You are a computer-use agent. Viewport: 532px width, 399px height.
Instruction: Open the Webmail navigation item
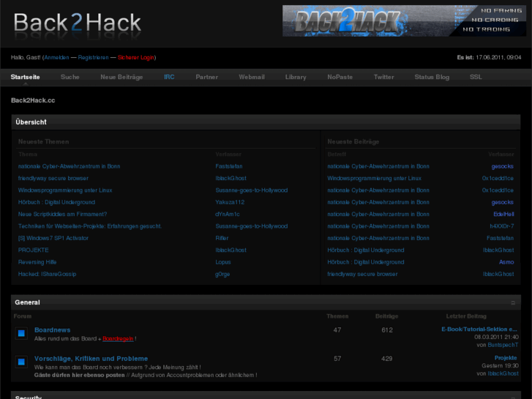point(252,77)
